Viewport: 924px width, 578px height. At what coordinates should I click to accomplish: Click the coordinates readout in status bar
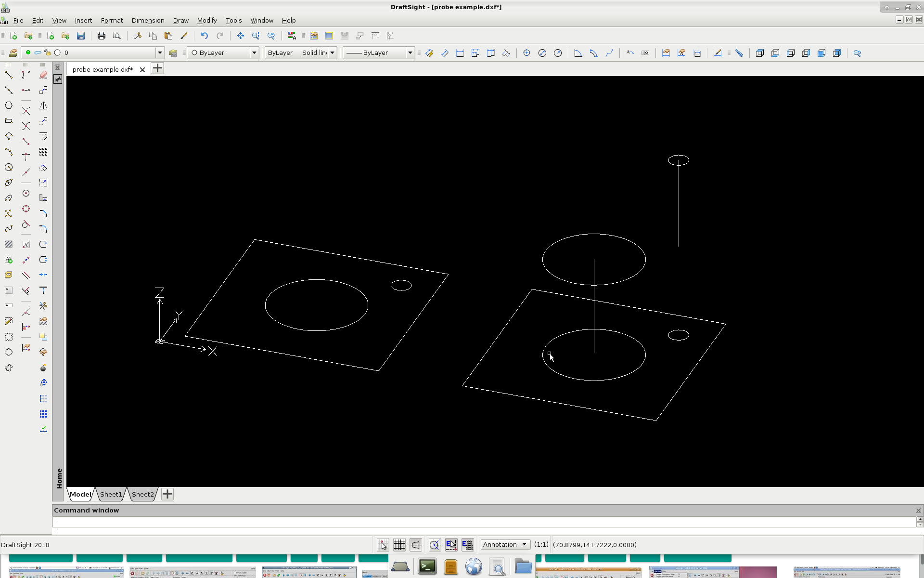coord(595,545)
